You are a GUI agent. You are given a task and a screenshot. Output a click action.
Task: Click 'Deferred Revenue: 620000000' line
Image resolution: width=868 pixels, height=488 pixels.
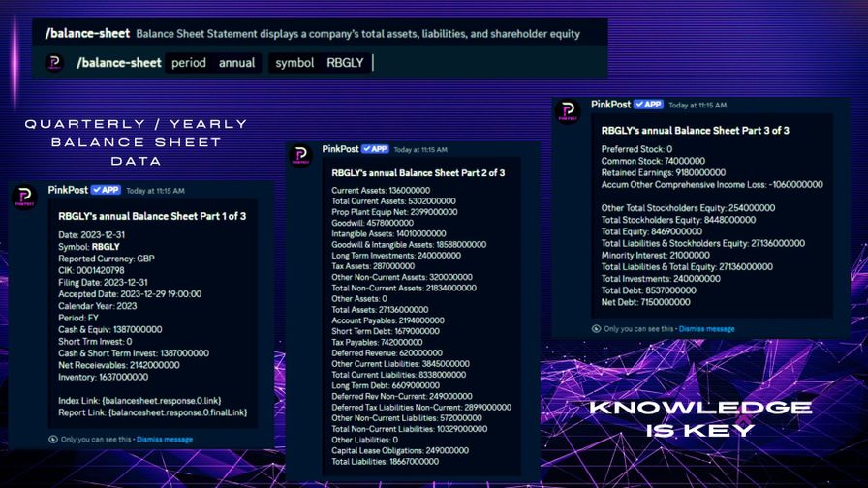pyautogui.click(x=387, y=353)
